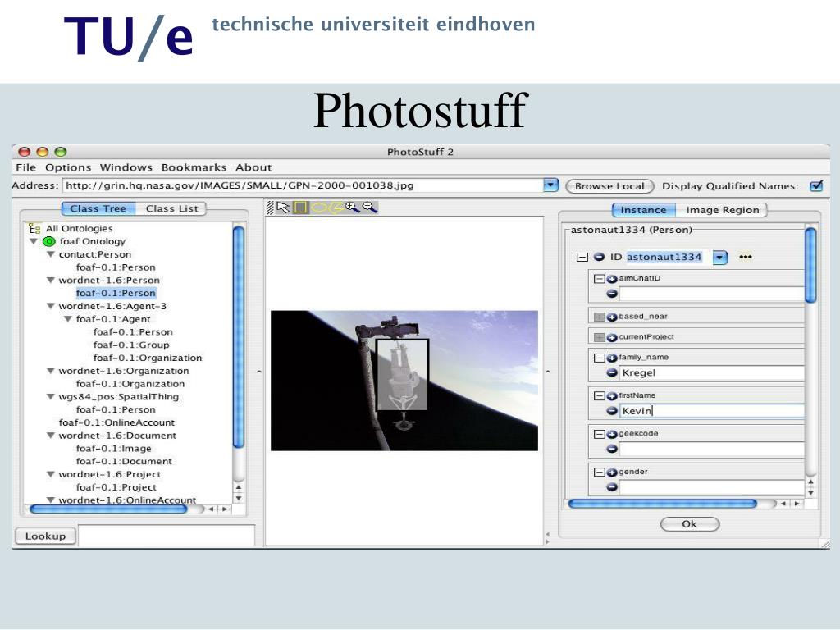
Task: Click the plus icon next to gender
Action: pos(612,472)
